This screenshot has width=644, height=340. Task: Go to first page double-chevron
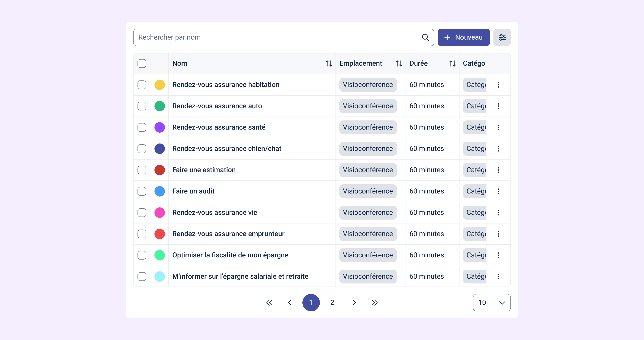[x=269, y=303]
